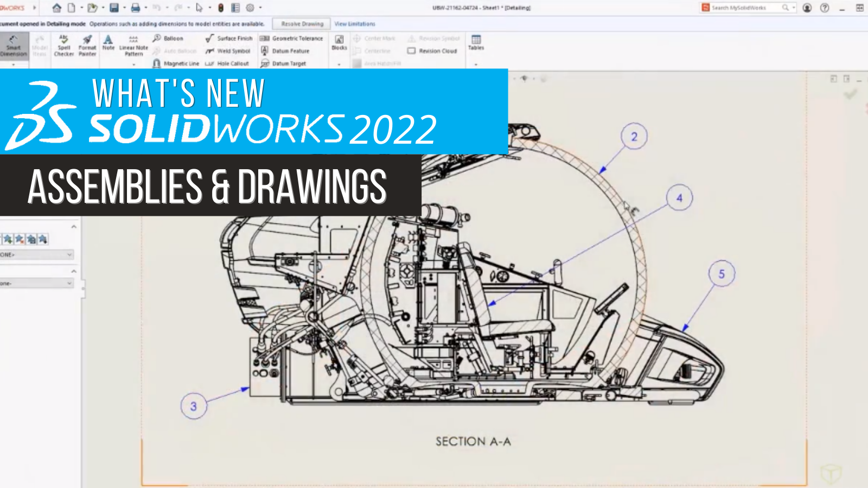Select balloon number 4
This screenshot has width=868, height=488.
pyautogui.click(x=679, y=198)
